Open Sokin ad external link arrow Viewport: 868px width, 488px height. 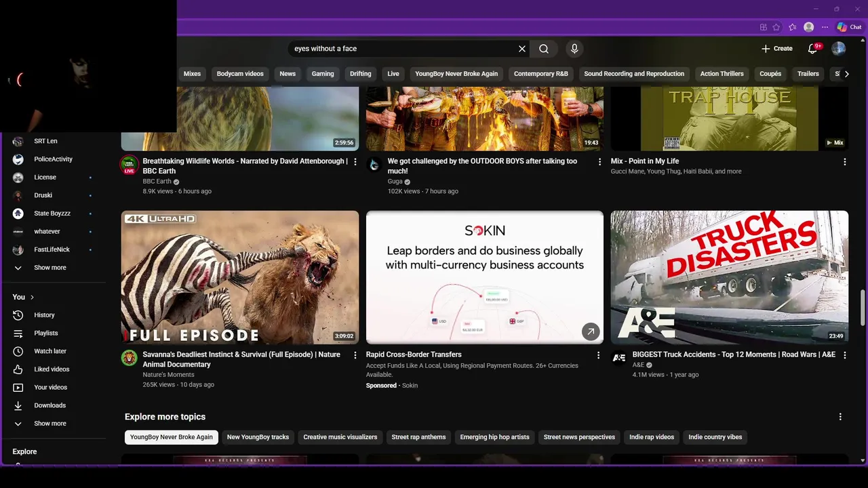591,331
